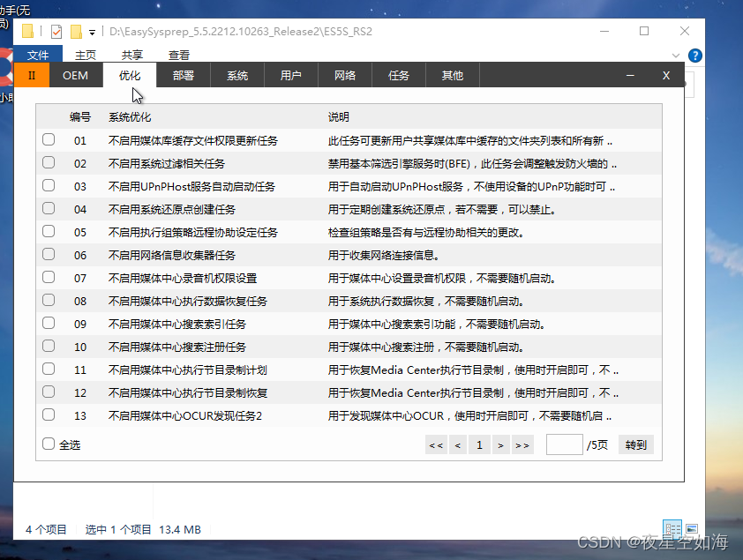This screenshot has height=560, width=743.
Task: Expand the ribbon chevron near the Help icon
Action: tap(674, 55)
